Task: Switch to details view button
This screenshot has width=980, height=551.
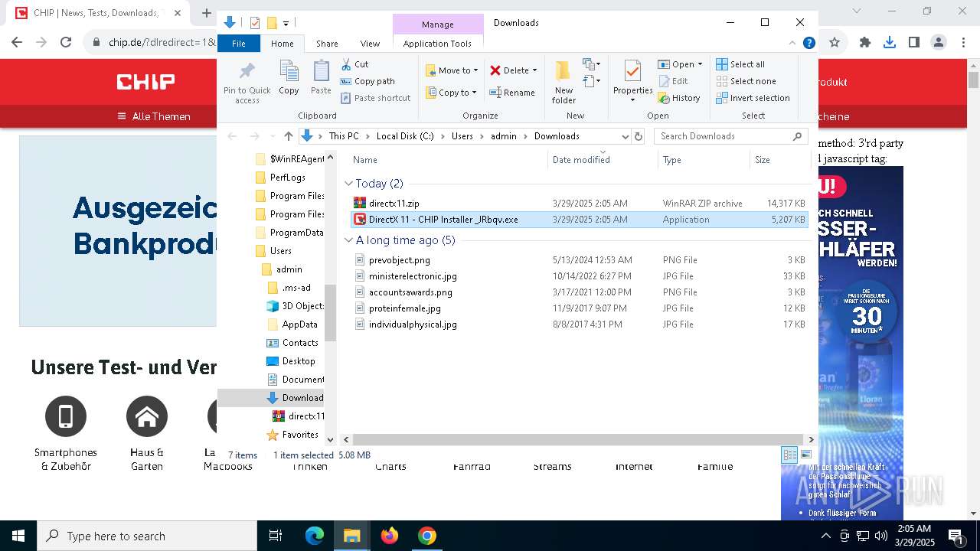Action: tap(789, 455)
